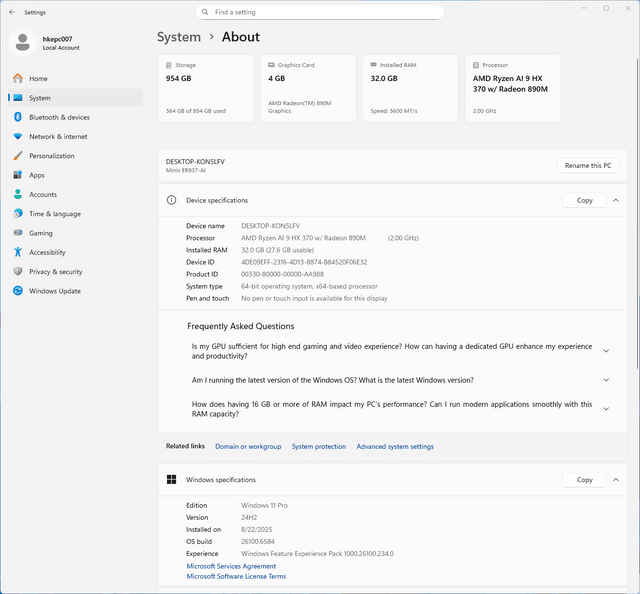Open the Apps settings section
This screenshot has height=594, width=640.
[76, 175]
